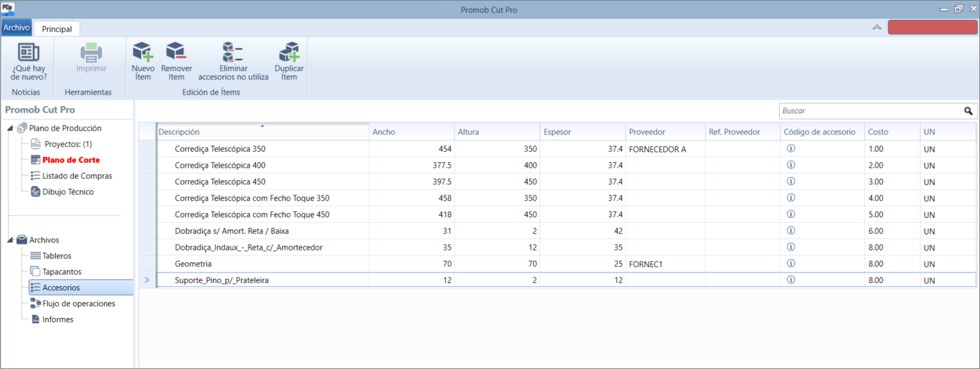
Task: Collapse the ribbon with the up chevron
Action: click(x=877, y=27)
